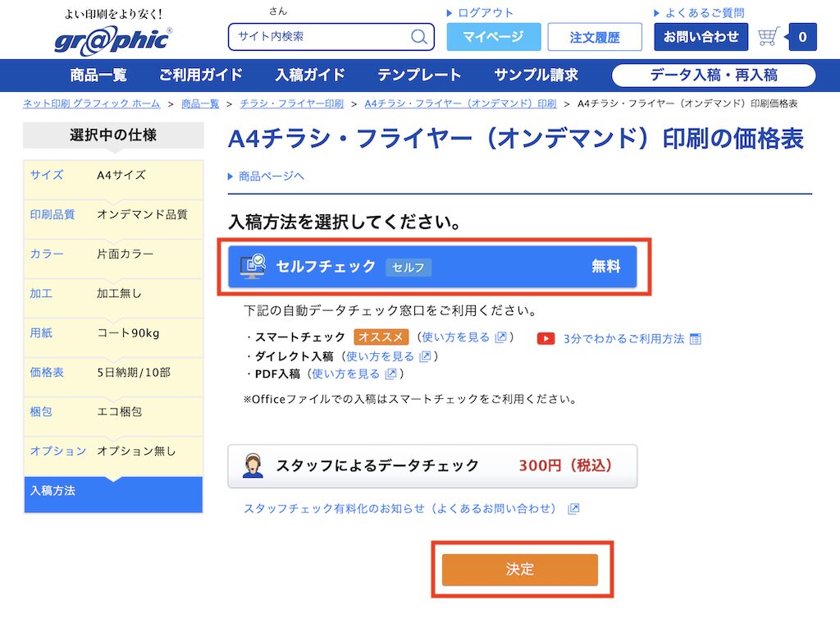Open the サンプル請求 navigation menu
840x619 pixels.
[536, 75]
